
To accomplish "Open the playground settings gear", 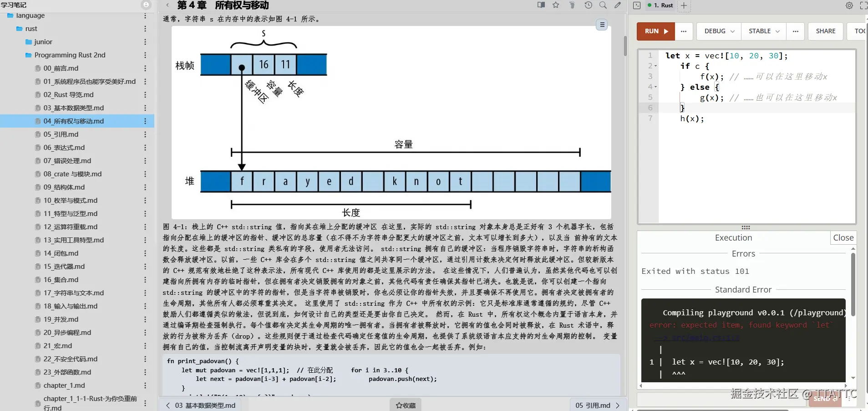I will (848, 5).
